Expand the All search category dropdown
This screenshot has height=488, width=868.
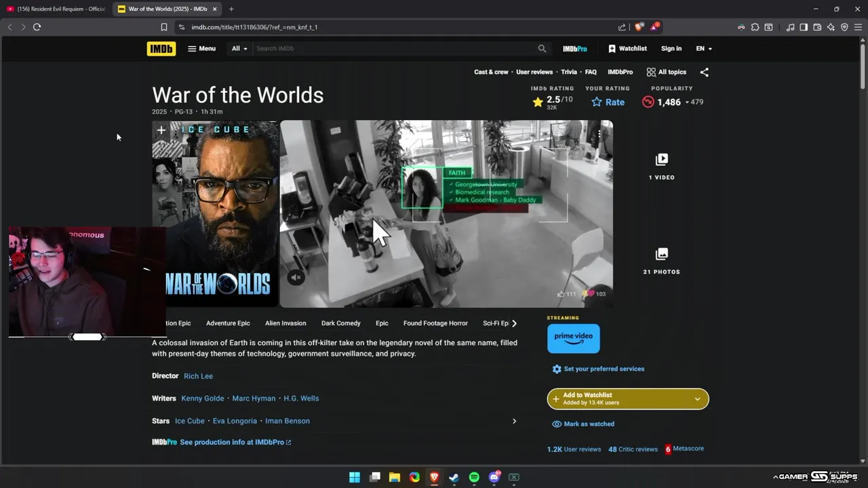239,49
